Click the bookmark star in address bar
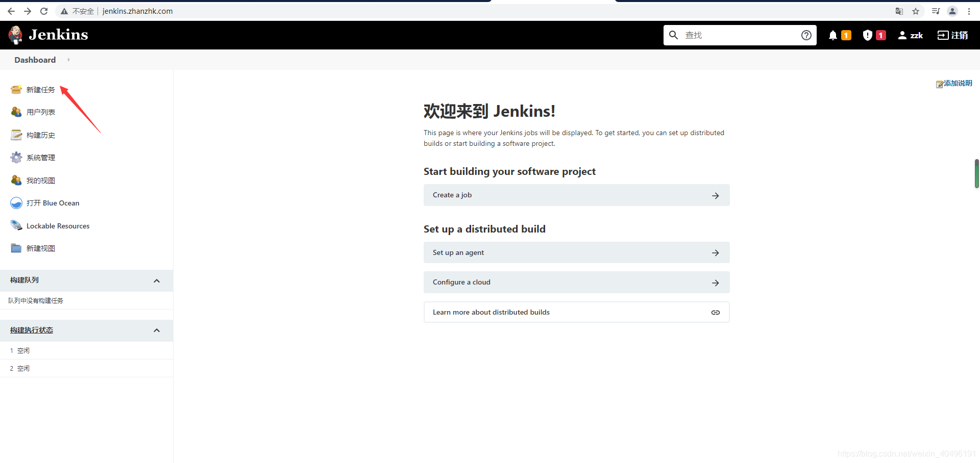This screenshot has height=463, width=980. point(916,11)
